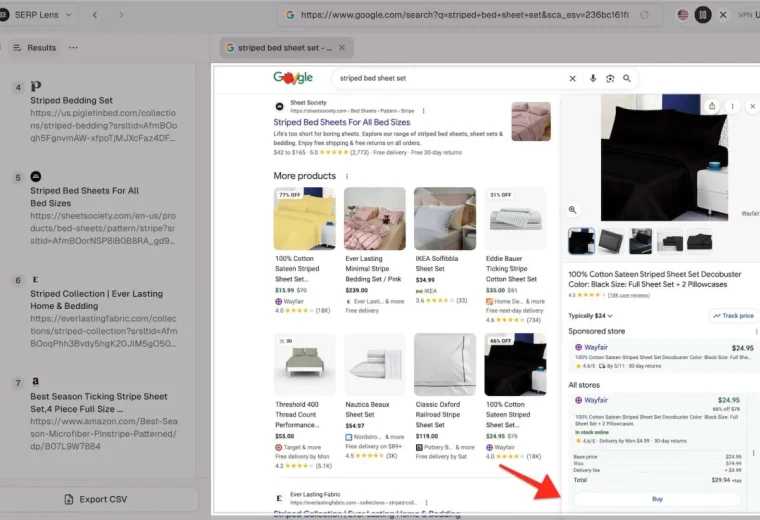Select the second product image thumbnail
Image resolution: width=760 pixels, height=520 pixels.
point(611,241)
